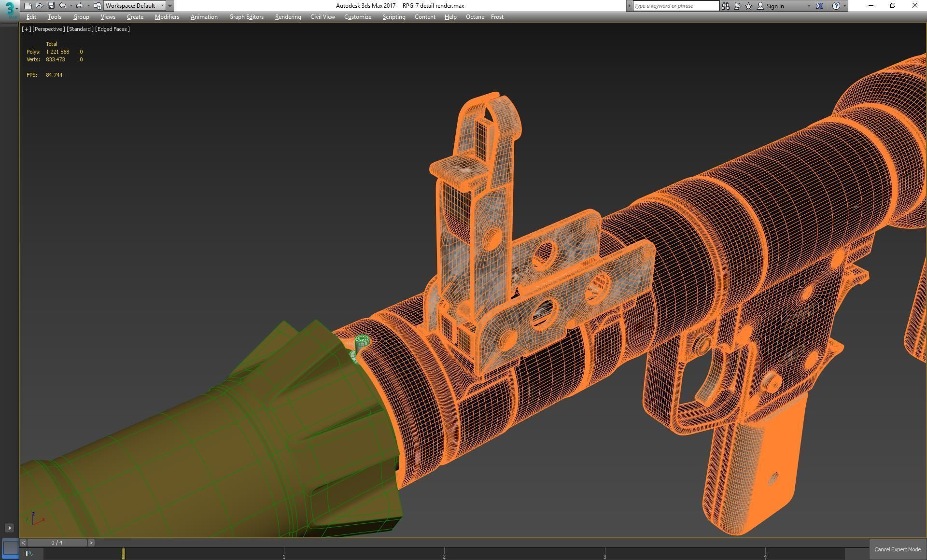Expand the Help dropdown arrow
Image resolution: width=927 pixels, height=560 pixels.
pos(844,6)
